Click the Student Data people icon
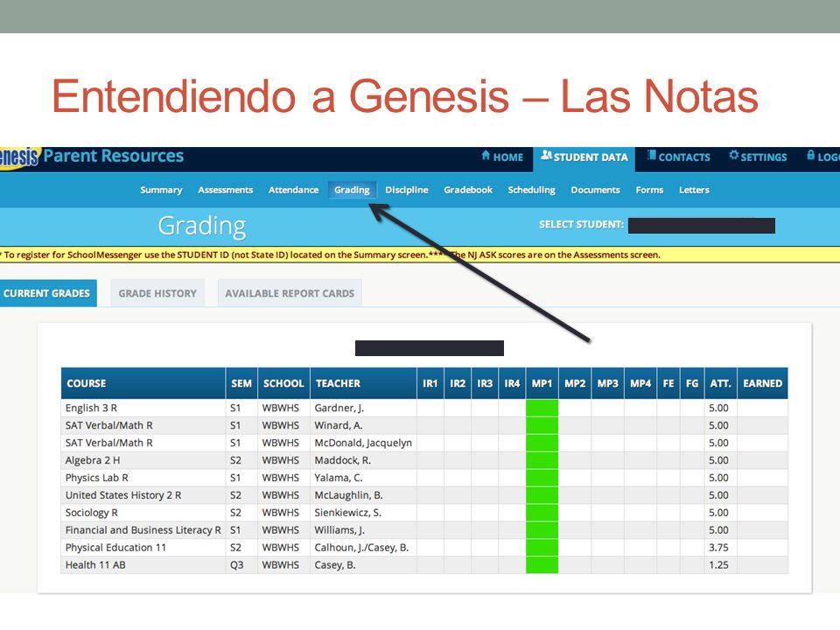 (546, 156)
